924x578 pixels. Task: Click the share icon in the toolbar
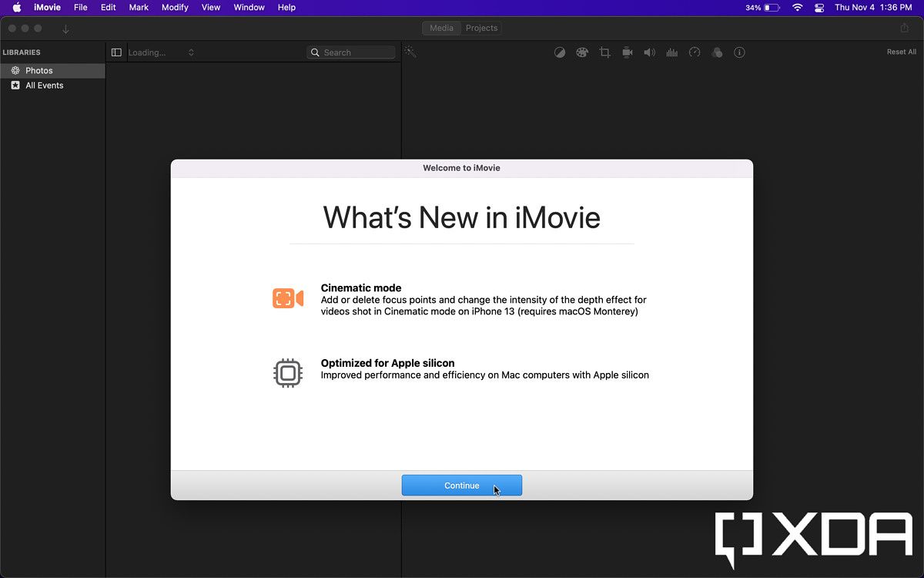tap(905, 28)
